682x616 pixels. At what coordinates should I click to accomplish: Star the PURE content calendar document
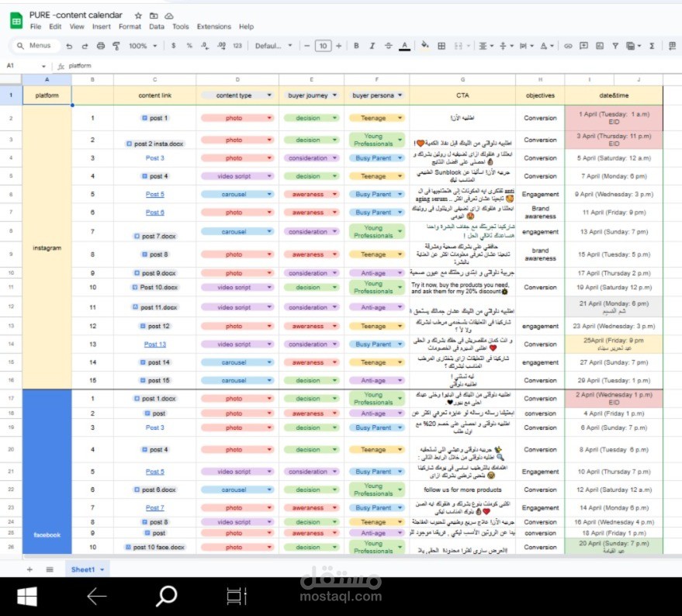pos(138,16)
